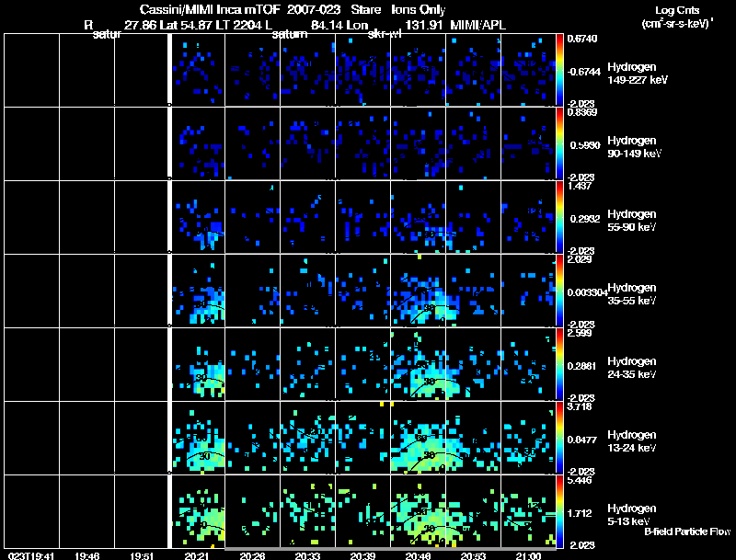Click the Hydrogen 55-90 keV label
736x560 pixels.
(x=632, y=221)
